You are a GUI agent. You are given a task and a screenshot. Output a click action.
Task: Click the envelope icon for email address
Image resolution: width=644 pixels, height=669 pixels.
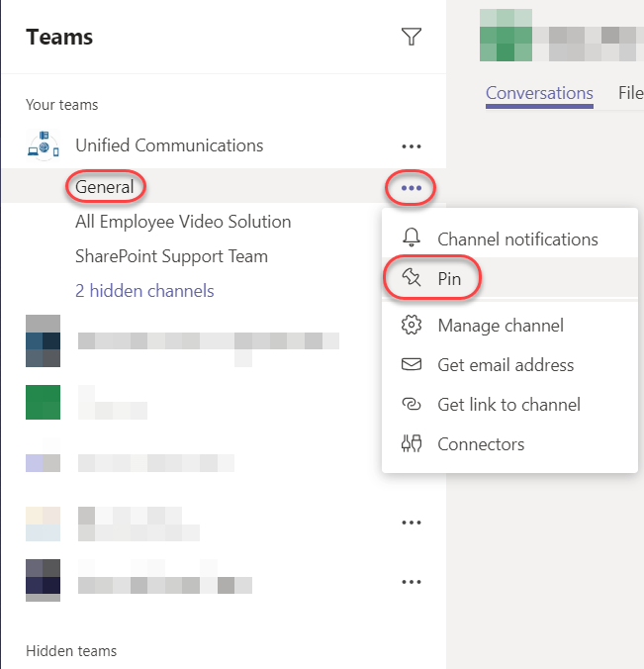(412, 364)
